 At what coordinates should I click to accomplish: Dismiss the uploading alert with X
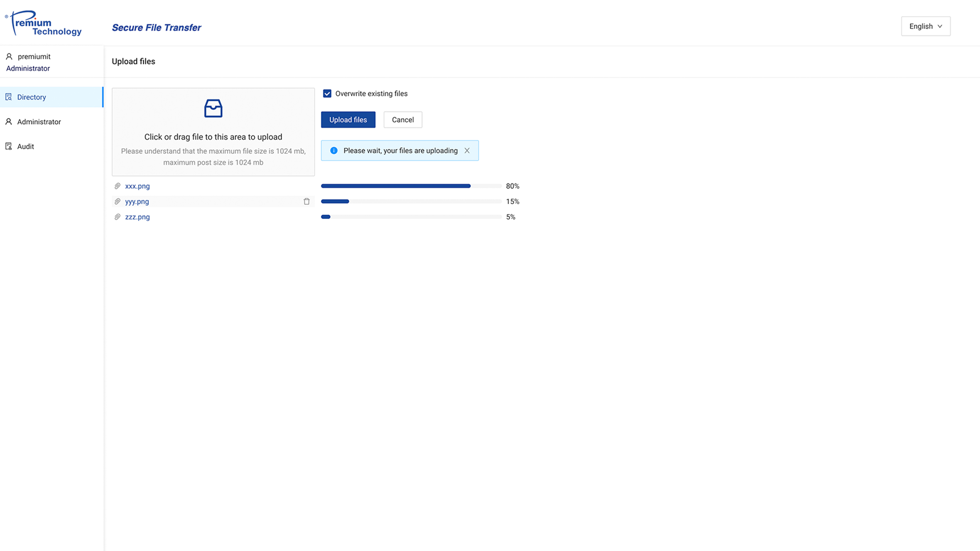[467, 150]
